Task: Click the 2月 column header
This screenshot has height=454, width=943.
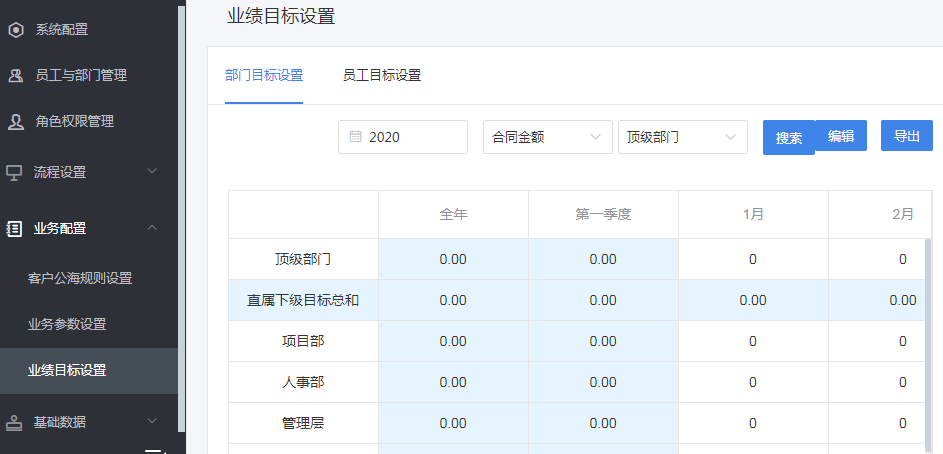Action: [903, 214]
